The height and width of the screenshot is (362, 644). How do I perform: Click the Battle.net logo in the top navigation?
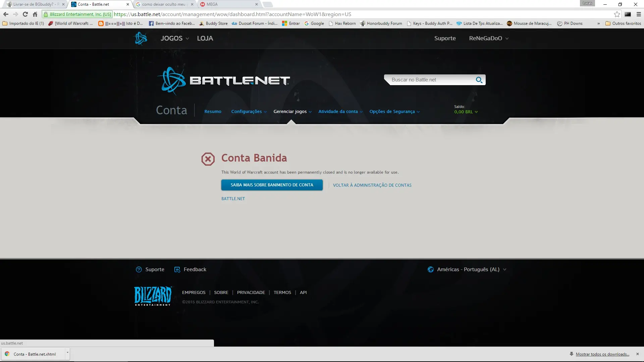pyautogui.click(x=141, y=38)
